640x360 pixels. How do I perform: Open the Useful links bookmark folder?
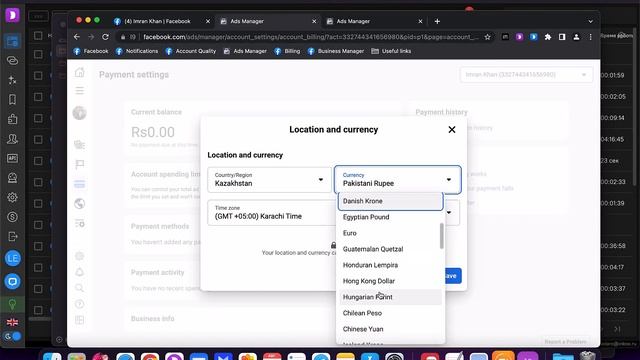(391, 51)
